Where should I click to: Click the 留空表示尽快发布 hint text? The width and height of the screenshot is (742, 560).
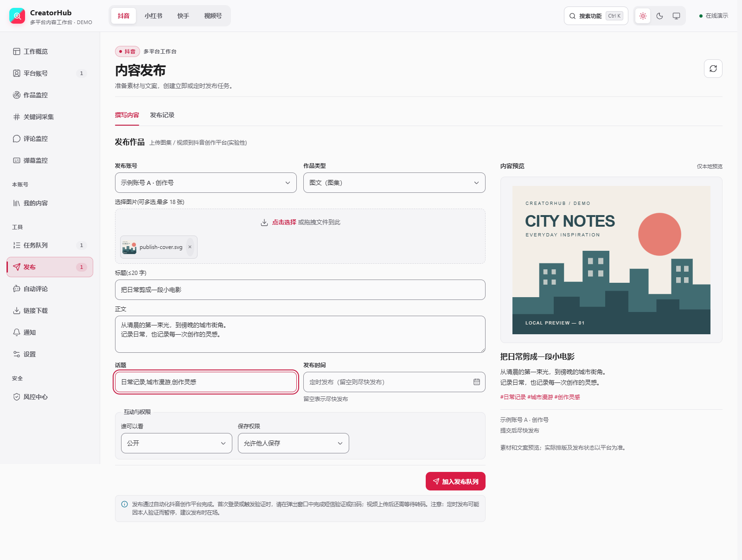[326, 399]
